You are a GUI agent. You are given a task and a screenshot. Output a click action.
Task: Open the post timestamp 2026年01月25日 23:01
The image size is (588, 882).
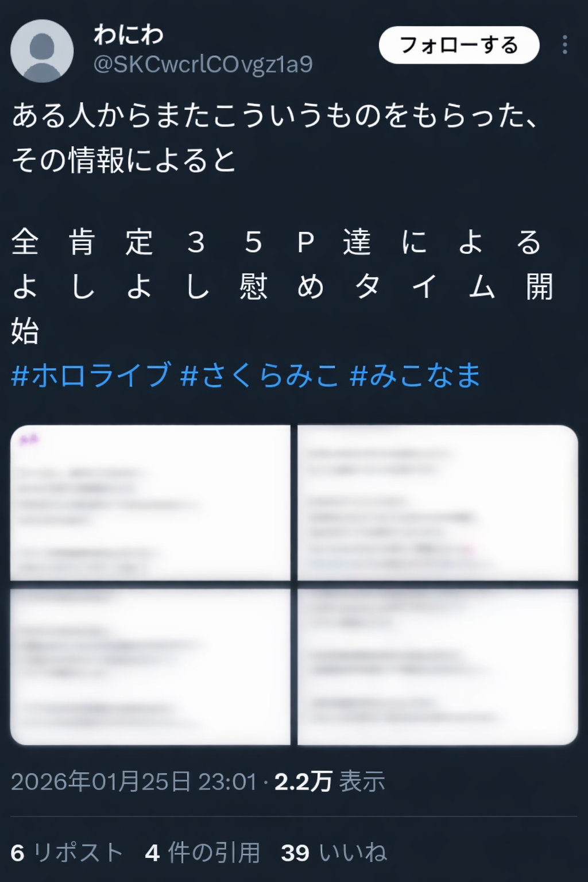click(x=133, y=782)
